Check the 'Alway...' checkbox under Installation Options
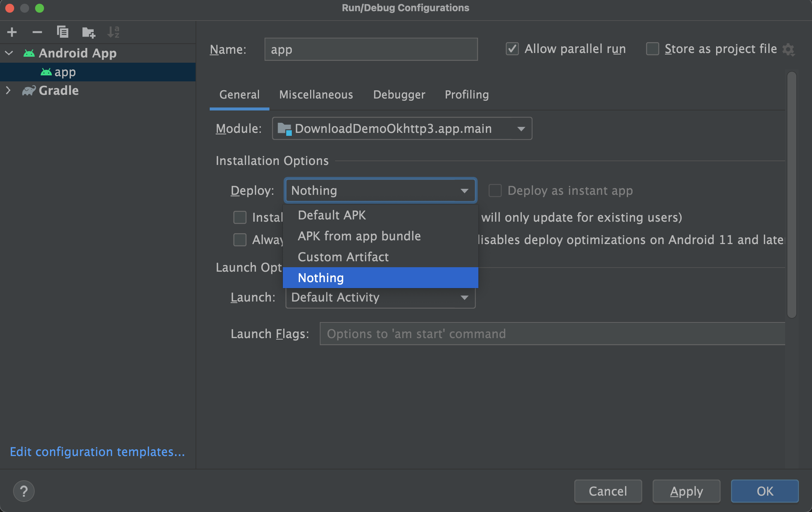The width and height of the screenshot is (812, 512). pos(240,240)
